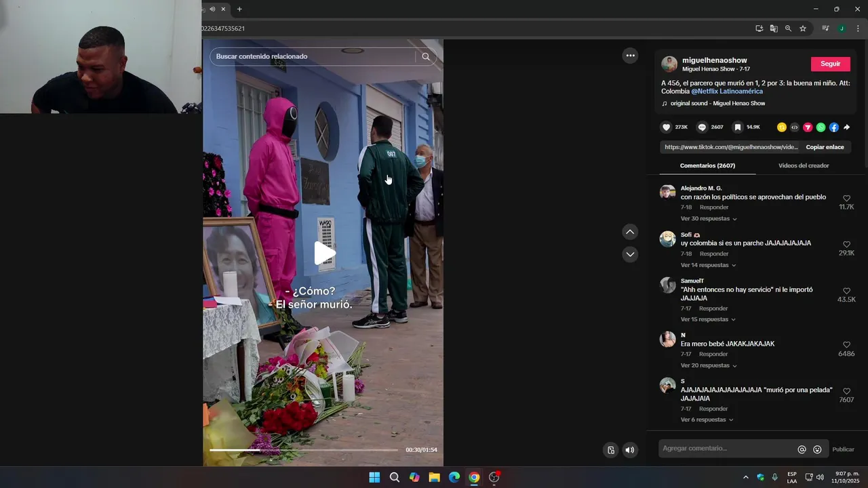This screenshot has width=868, height=488.
Task: Like Sofi's comment
Action: tap(846, 245)
